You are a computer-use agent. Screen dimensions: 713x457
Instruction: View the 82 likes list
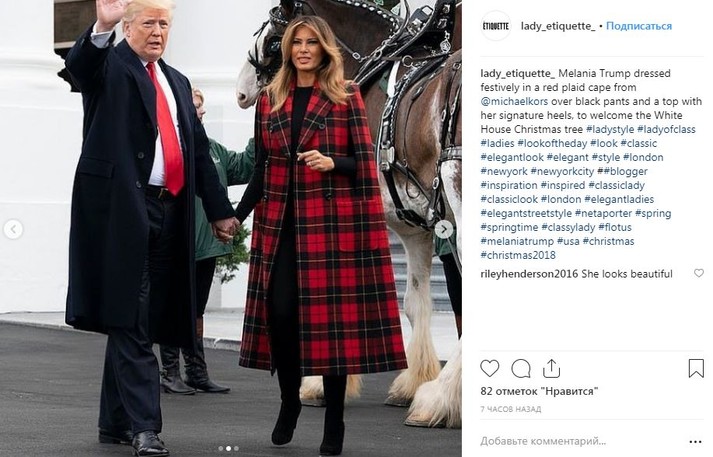(x=539, y=391)
